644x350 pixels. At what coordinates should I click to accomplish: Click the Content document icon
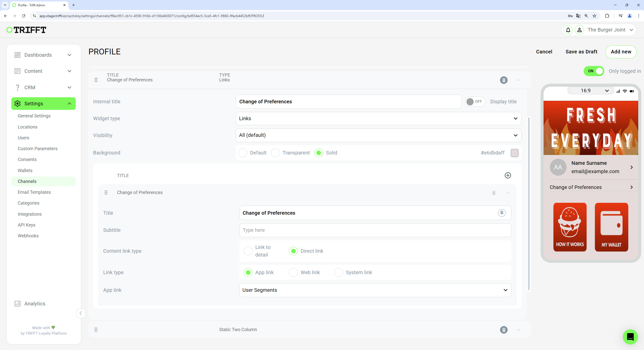pyautogui.click(x=17, y=71)
